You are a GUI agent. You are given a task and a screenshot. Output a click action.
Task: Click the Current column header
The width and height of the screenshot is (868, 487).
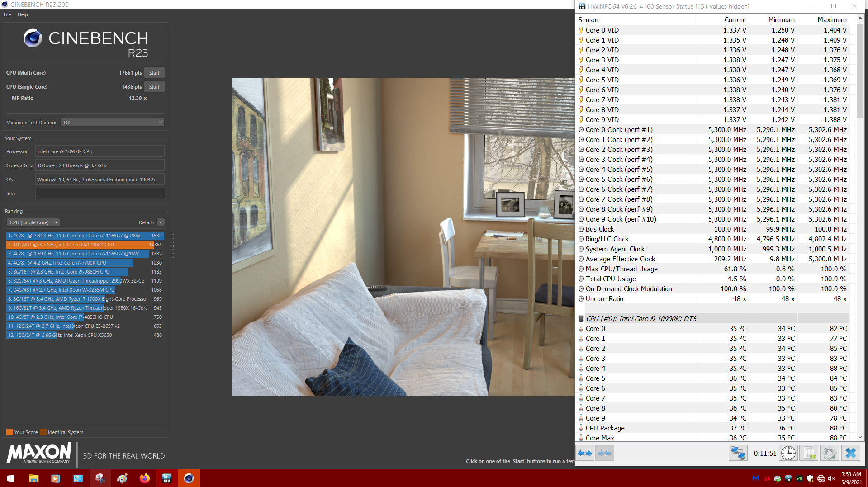tap(723, 19)
